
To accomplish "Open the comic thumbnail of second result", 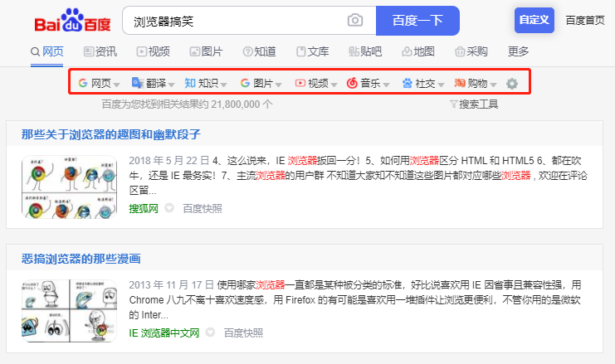I will (69, 311).
